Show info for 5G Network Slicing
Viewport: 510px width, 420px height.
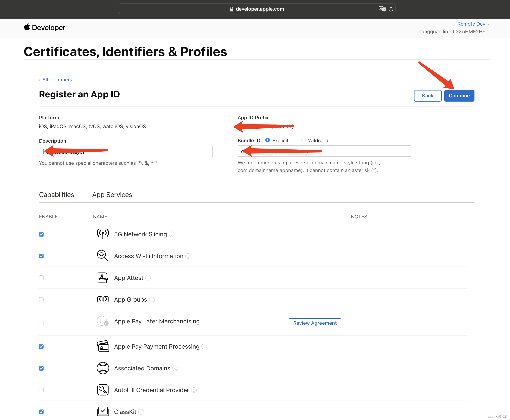[172, 234]
